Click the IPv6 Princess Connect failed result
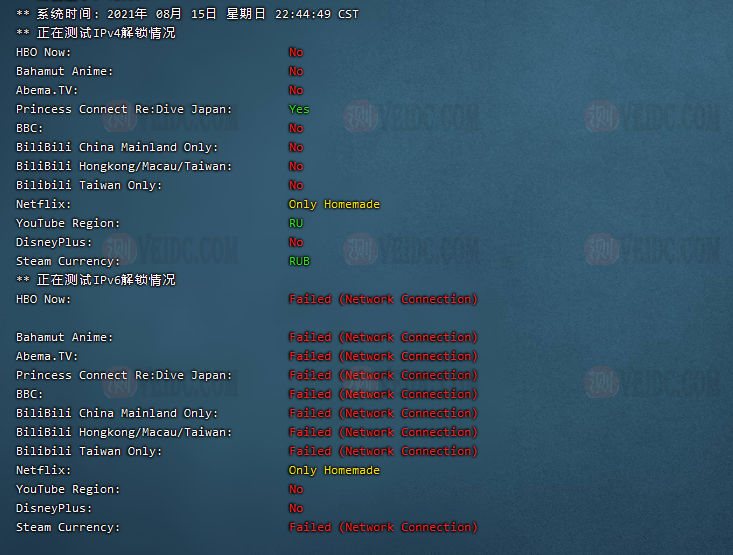 383,375
